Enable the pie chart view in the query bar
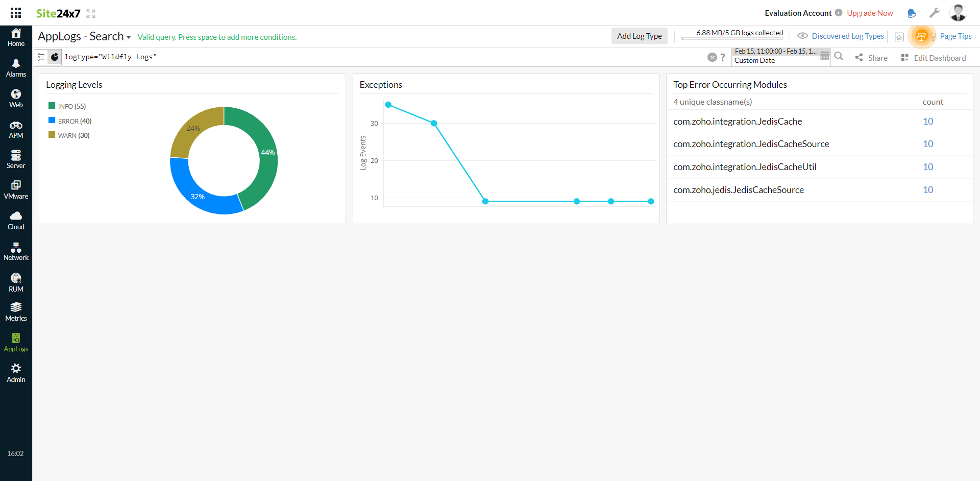Screen dimensions: 980x481 point(55,57)
